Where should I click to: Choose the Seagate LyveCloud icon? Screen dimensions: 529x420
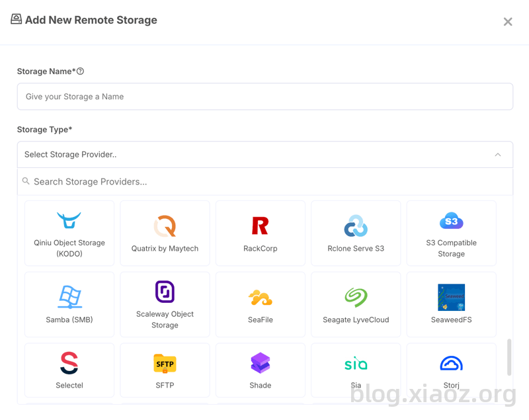(x=356, y=297)
